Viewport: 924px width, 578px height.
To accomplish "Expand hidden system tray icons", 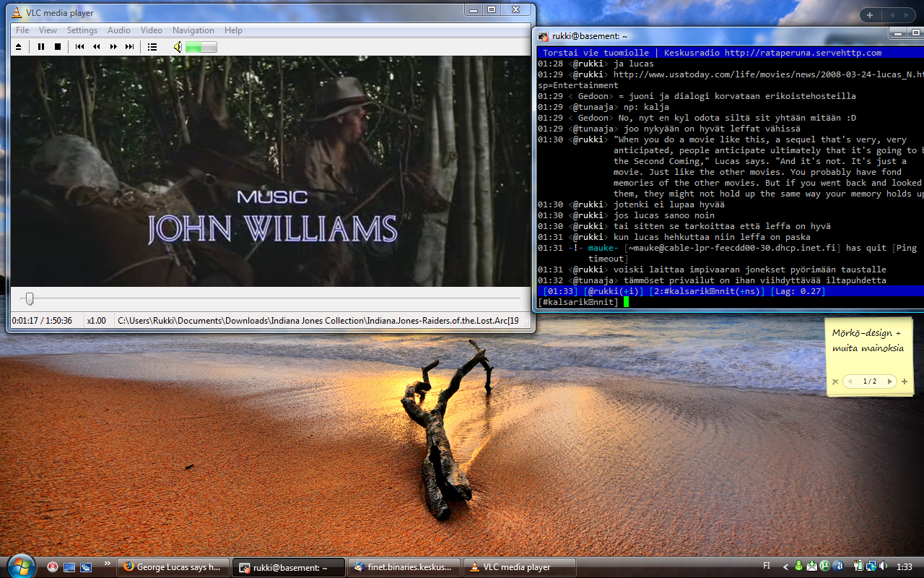I will click(x=785, y=566).
